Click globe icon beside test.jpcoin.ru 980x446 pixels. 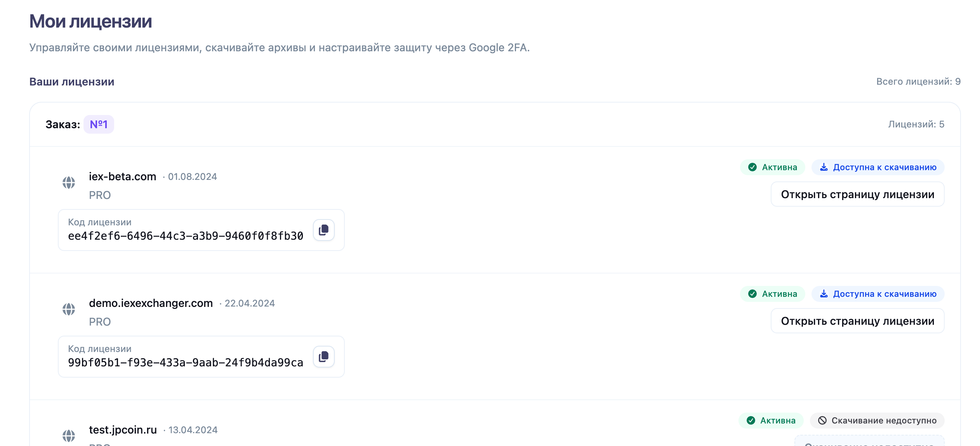69,436
